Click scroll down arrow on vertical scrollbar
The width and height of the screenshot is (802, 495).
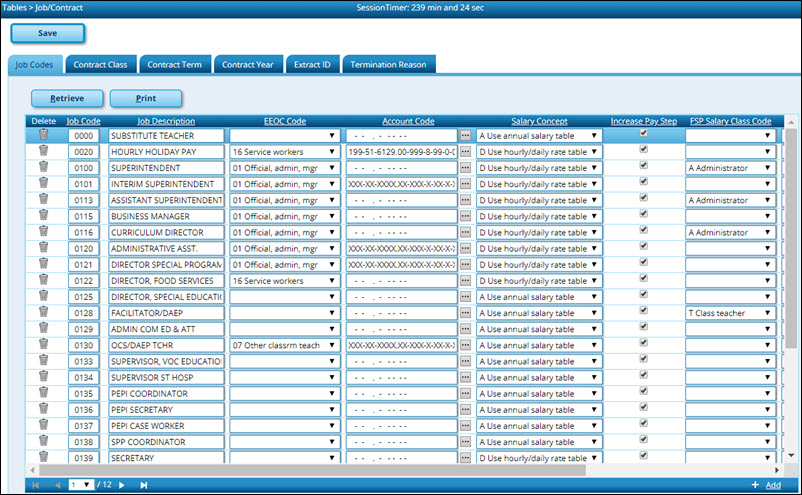point(791,455)
